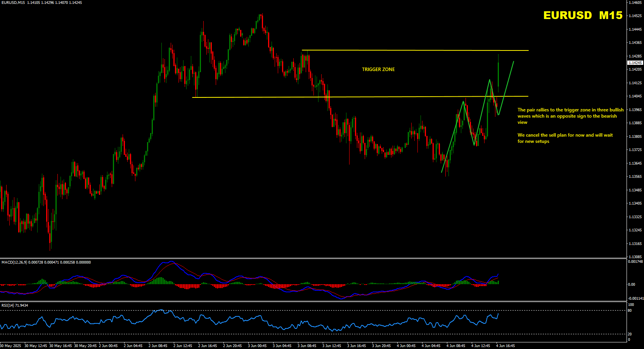Select the "We cancel the sell plan" note
The image size is (644, 349).
(x=565, y=138)
